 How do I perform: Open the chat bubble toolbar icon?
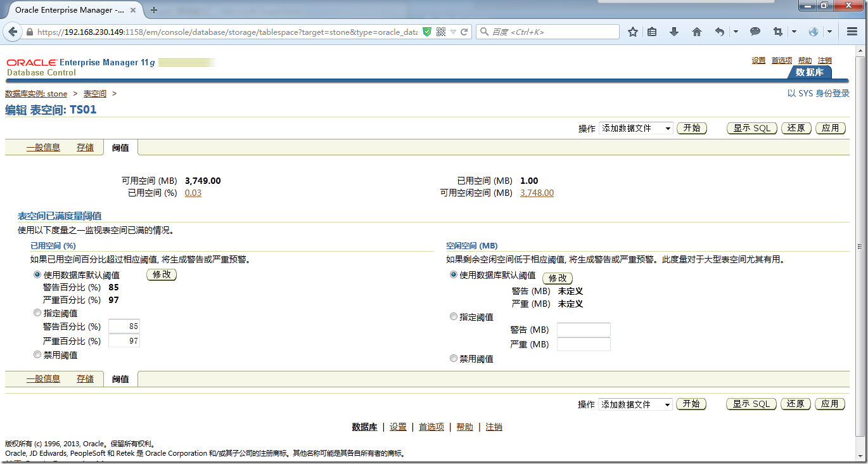tap(755, 32)
